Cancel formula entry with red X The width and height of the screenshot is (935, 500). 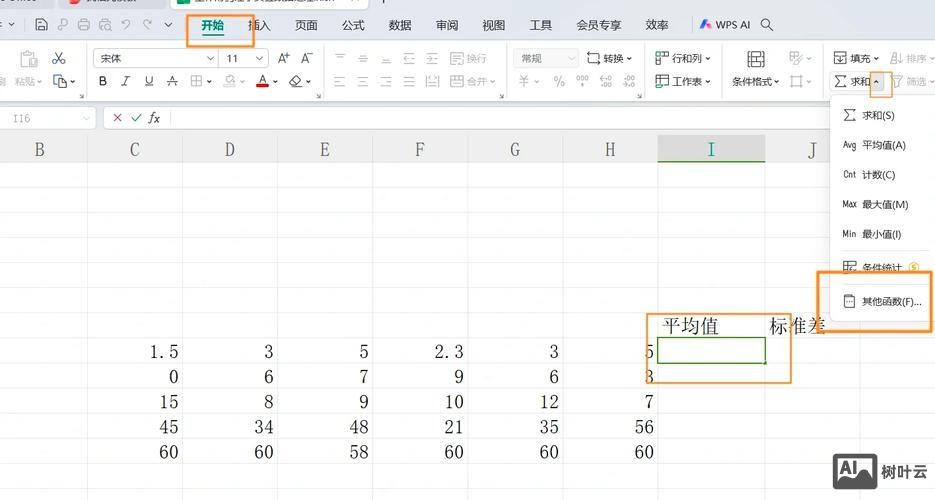pos(117,118)
